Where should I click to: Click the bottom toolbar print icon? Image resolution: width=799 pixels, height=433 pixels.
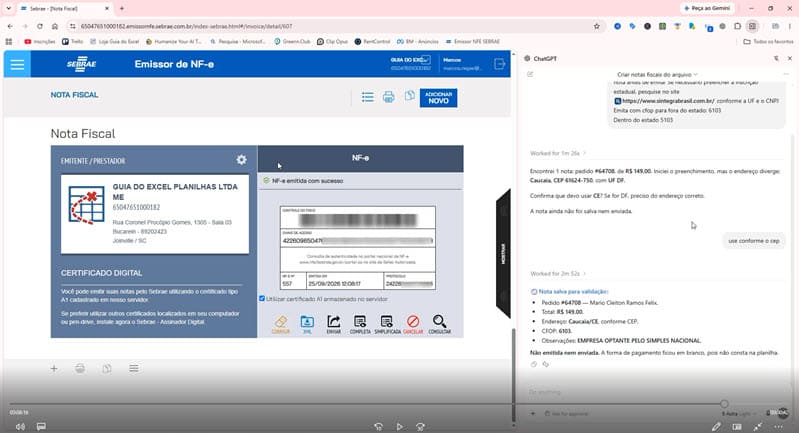pyautogui.click(x=80, y=368)
